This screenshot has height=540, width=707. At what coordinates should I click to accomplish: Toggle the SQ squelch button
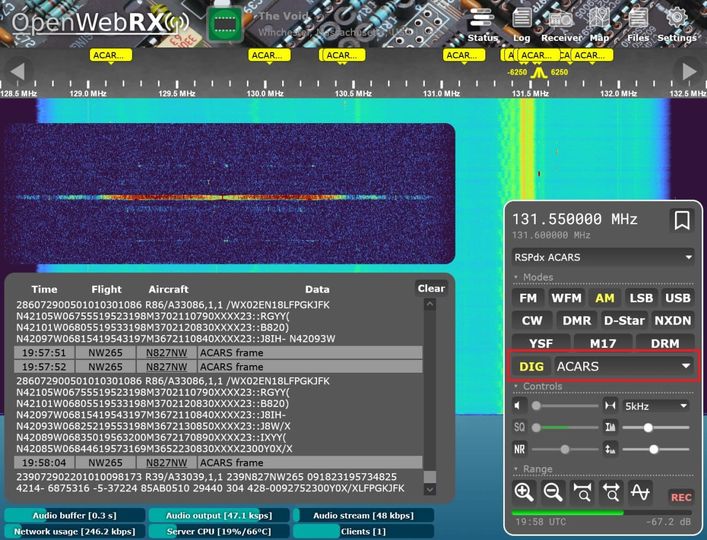(520, 428)
